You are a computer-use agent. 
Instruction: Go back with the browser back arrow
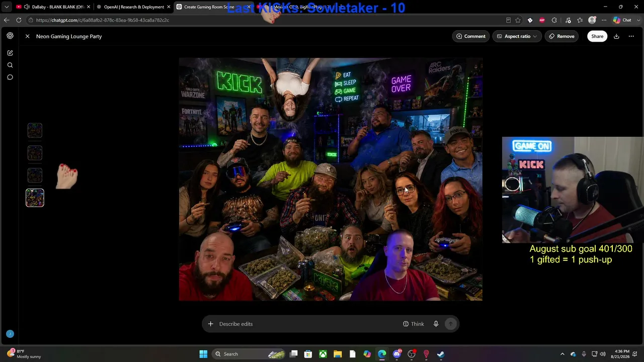(x=7, y=20)
